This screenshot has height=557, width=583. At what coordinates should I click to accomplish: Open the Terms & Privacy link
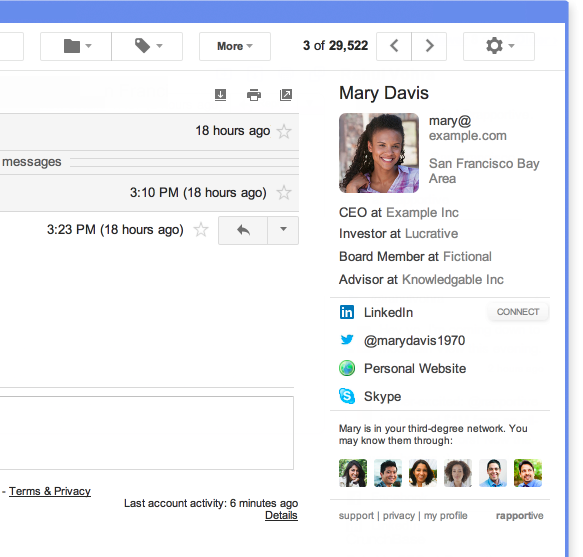[50, 491]
